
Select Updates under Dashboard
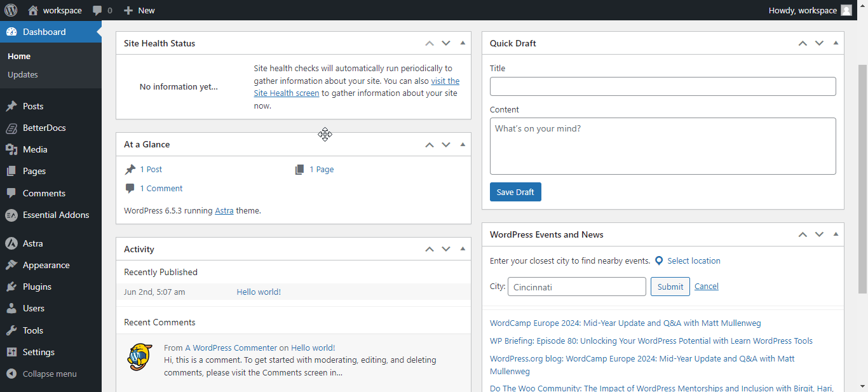point(22,74)
